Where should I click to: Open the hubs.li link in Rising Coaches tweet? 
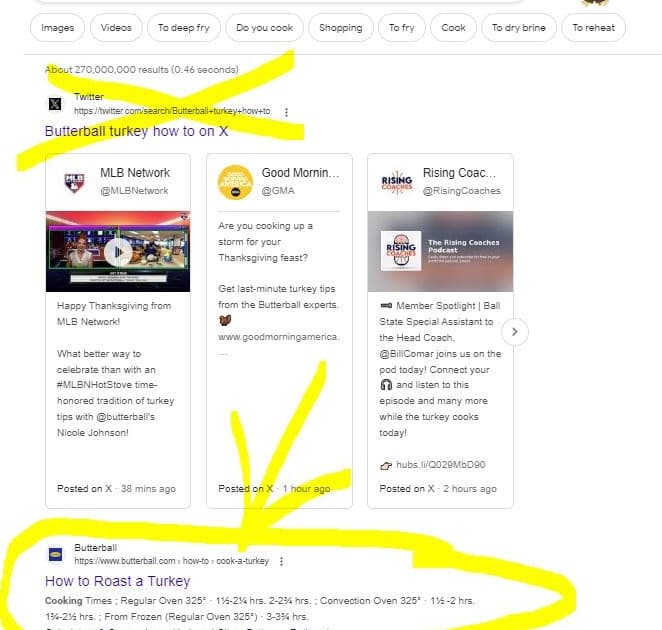[440, 465]
